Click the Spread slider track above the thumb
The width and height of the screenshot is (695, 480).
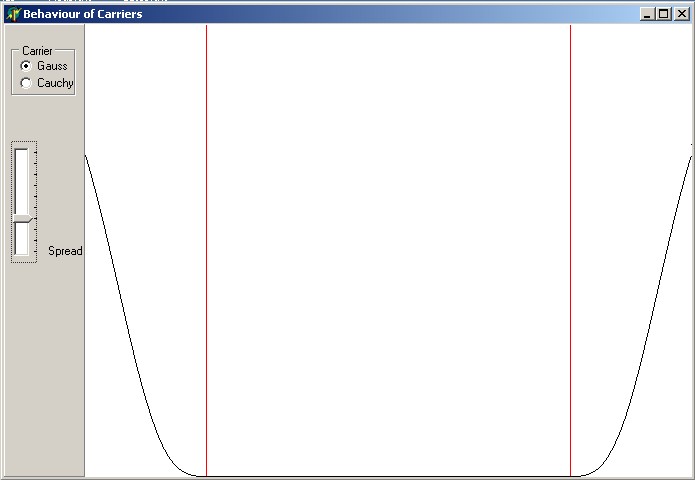point(22,180)
